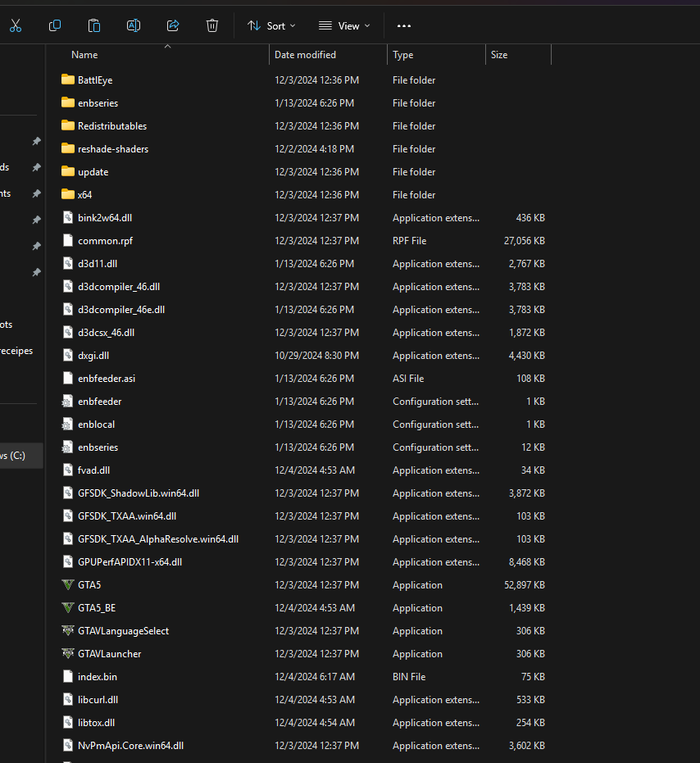
Task: Click the Share toolbar icon
Action: click(172, 25)
